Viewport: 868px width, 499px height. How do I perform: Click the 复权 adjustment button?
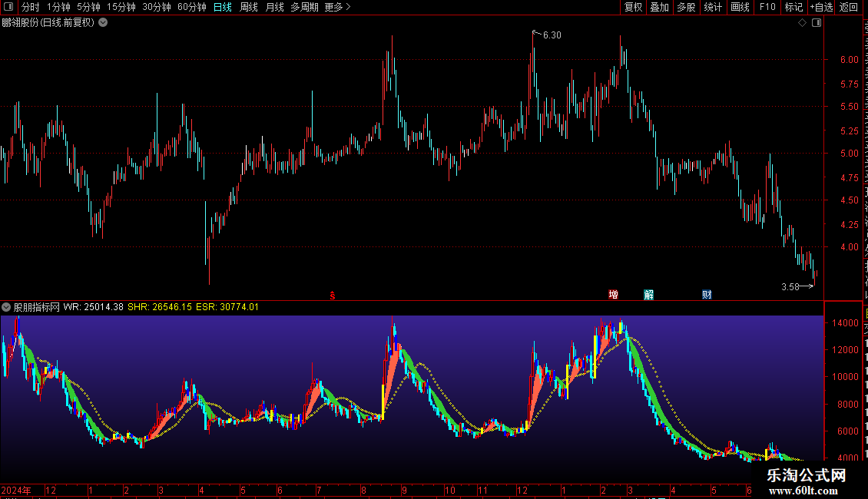click(633, 7)
